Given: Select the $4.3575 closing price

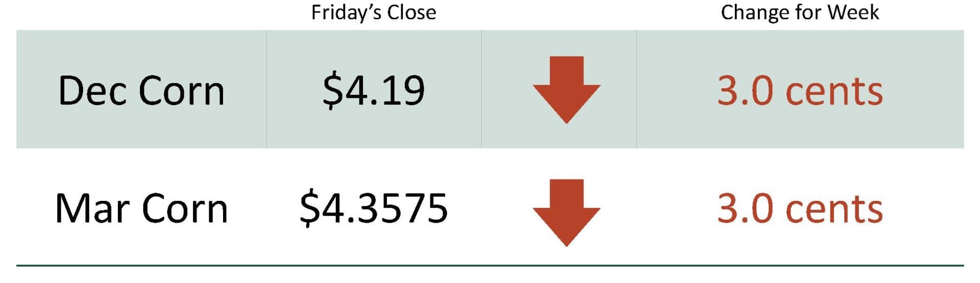Looking at the screenshot, I should [x=374, y=208].
